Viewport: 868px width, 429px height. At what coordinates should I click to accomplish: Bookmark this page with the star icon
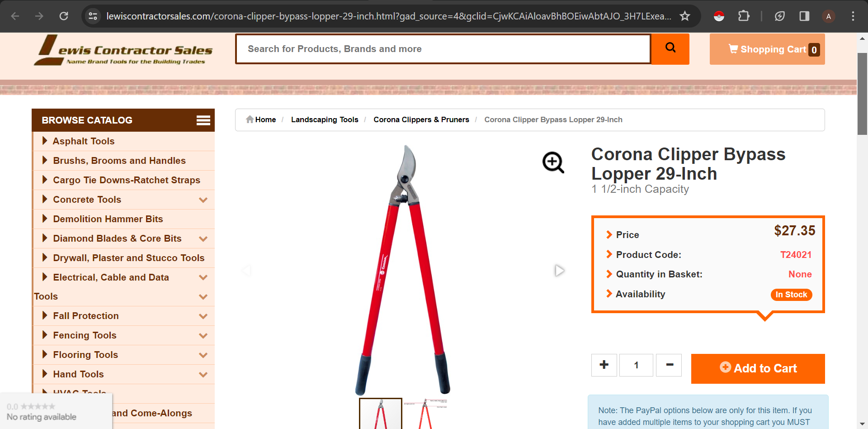[685, 16]
